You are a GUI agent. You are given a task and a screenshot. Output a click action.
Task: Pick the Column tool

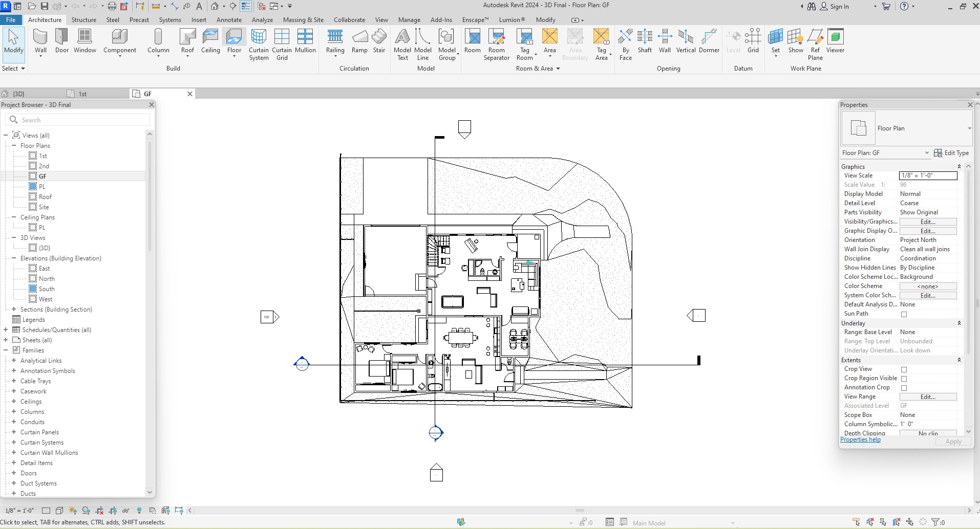pos(158,41)
